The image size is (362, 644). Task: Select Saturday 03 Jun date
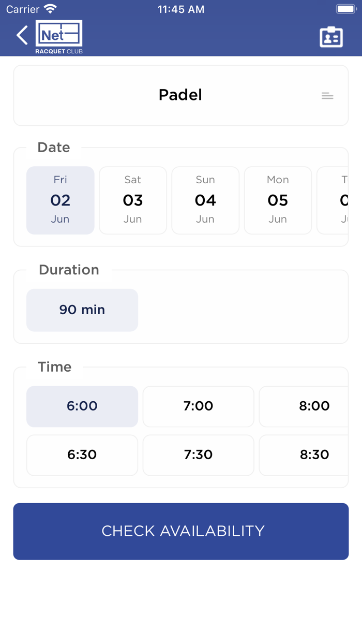pyautogui.click(x=133, y=200)
